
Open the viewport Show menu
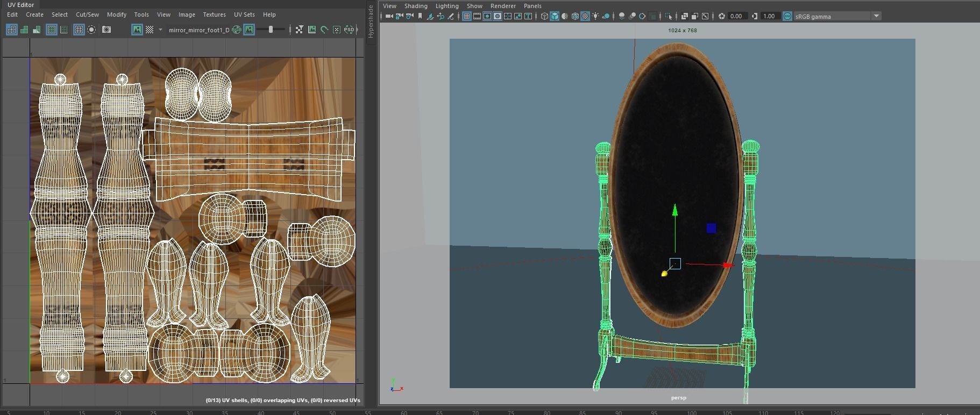(474, 6)
